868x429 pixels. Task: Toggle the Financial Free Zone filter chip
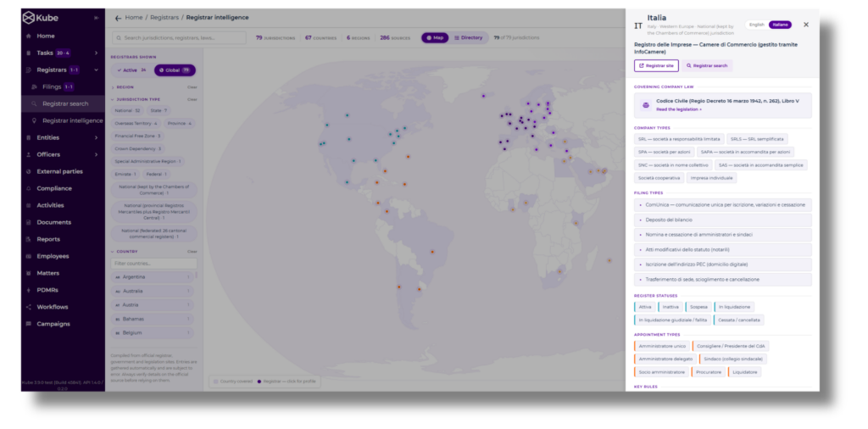137,136
